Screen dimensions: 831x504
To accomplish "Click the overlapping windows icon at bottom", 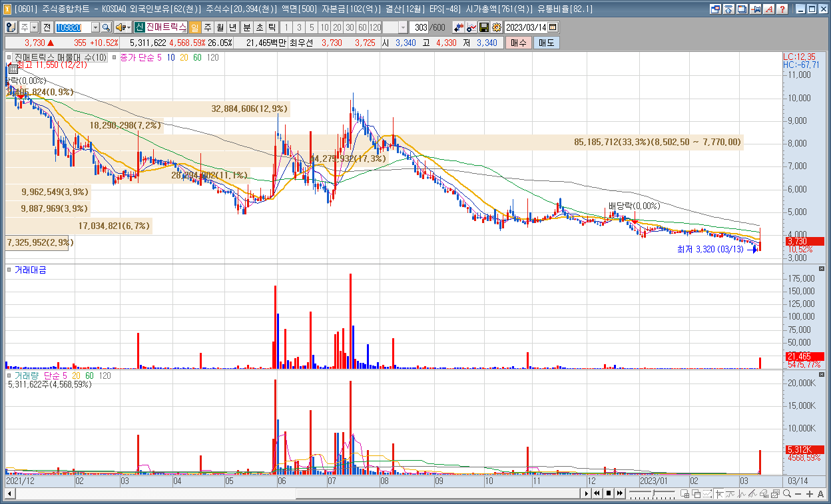I will tap(696, 493).
